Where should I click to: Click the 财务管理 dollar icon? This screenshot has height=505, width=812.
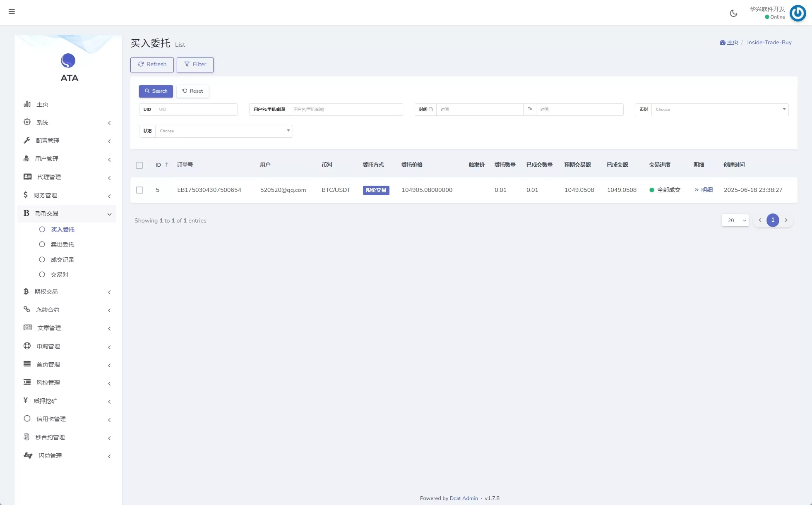pos(26,195)
